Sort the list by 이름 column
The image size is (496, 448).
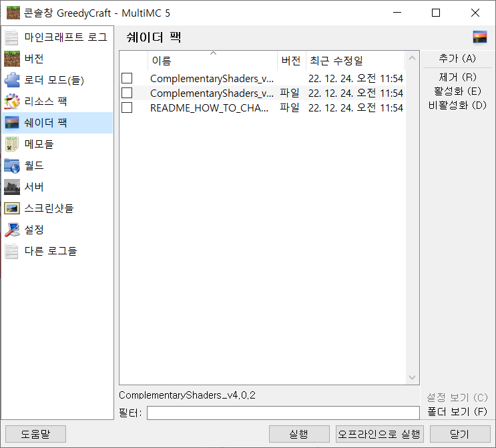[x=212, y=61]
